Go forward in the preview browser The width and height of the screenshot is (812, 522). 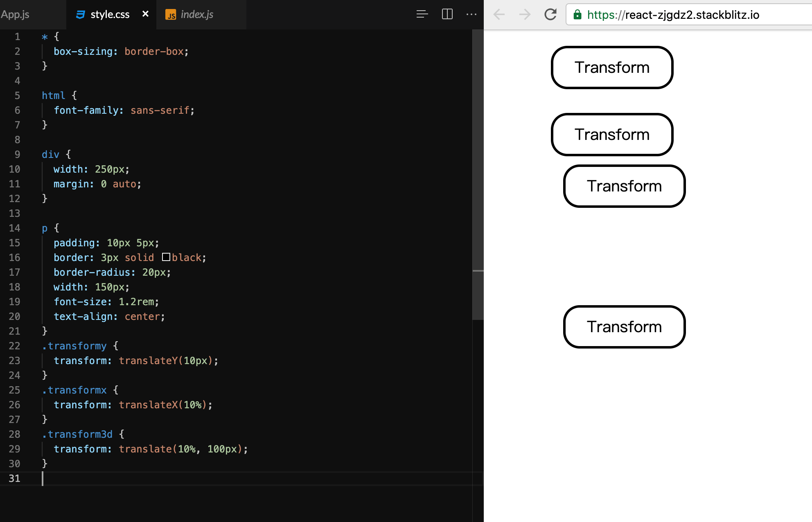(x=525, y=15)
